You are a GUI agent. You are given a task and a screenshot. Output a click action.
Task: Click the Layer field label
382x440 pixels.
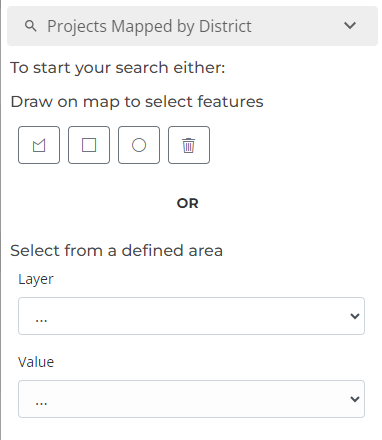[36, 279]
